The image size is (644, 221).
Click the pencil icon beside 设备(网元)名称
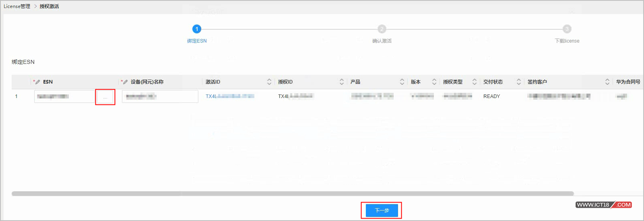125,82
